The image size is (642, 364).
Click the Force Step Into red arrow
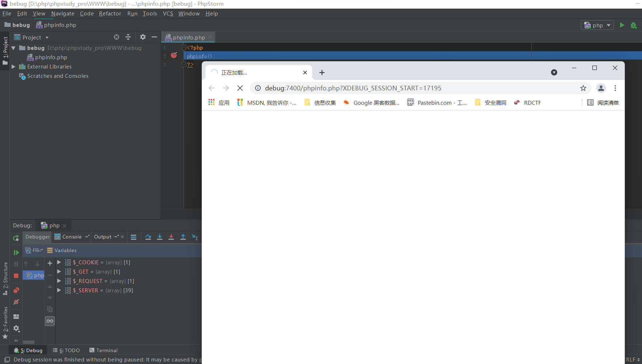tap(171, 237)
